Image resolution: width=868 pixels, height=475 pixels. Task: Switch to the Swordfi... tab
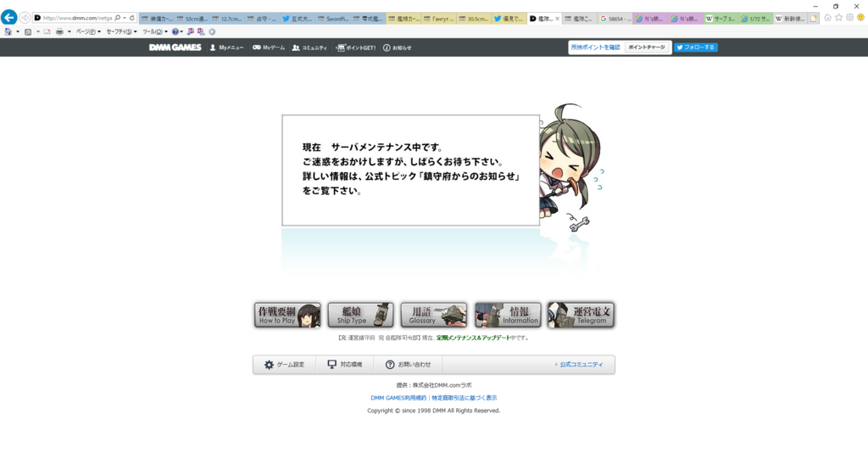pyautogui.click(x=334, y=19)
